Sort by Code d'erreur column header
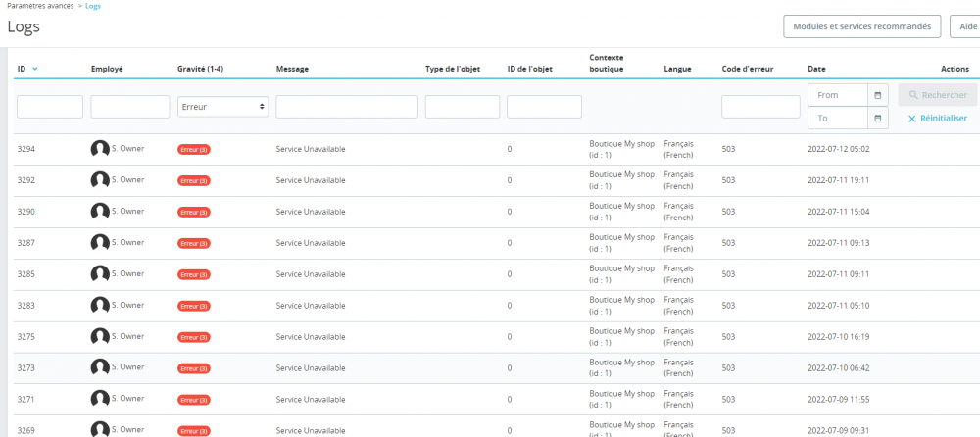The width and height of the screenshot is (980, 437). click(x=748, y=69)
